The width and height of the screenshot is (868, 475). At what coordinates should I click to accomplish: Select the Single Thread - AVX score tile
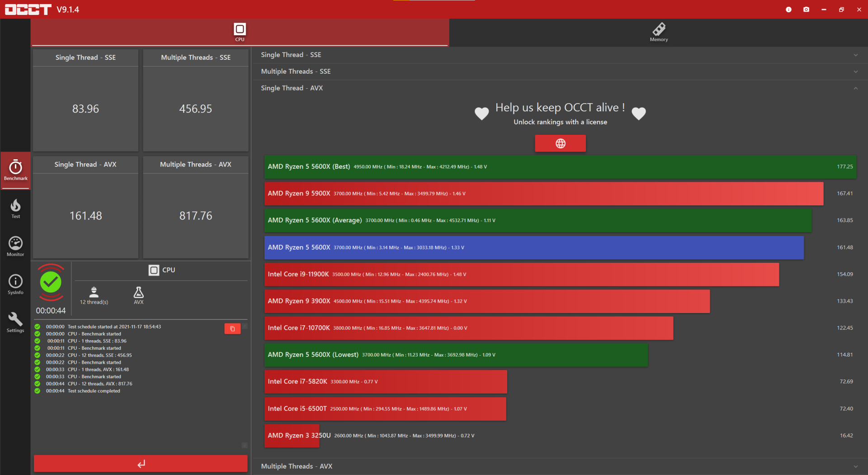click(85, 207)
